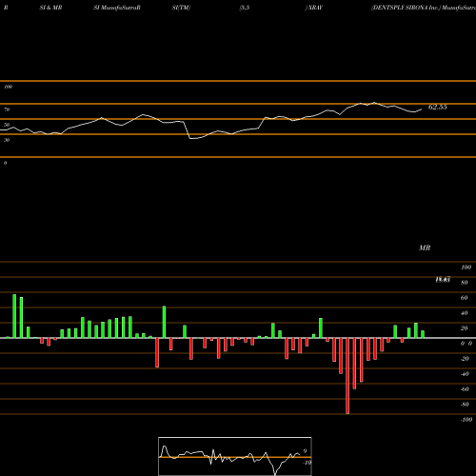Click the 0 level label on RSI axis
Screen dimensions: 476x476
[x=5, y=163]
